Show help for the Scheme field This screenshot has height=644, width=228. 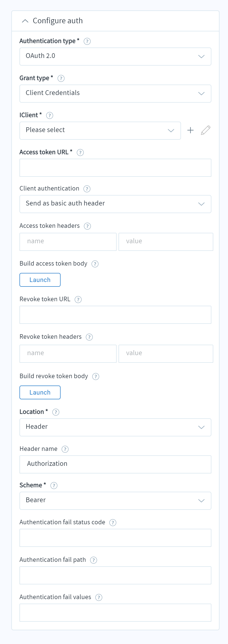click(x=54, y=485)
